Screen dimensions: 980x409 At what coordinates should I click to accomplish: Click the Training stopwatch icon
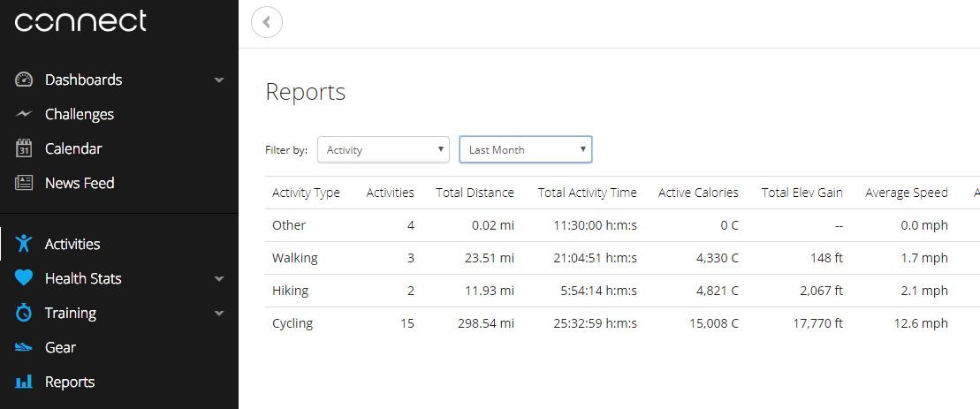(x=24, y=313)
